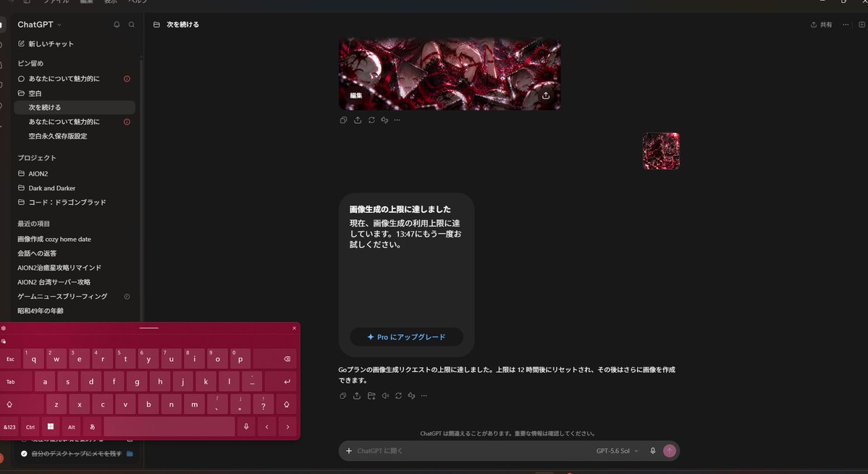Tap the Esc key on touch keyboard

click(10, 359)
